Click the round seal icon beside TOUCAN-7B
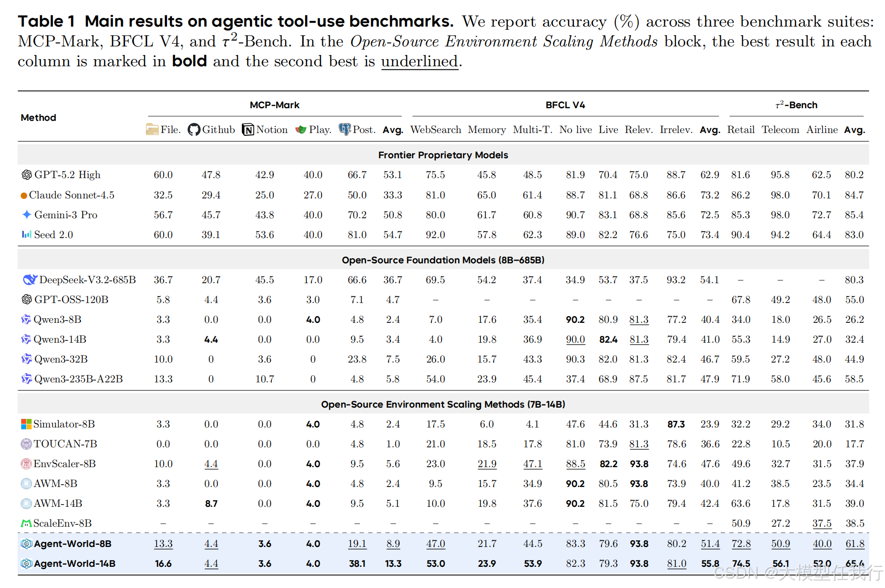Viewport: 885px width, 588px height. [x=26, y=444]
